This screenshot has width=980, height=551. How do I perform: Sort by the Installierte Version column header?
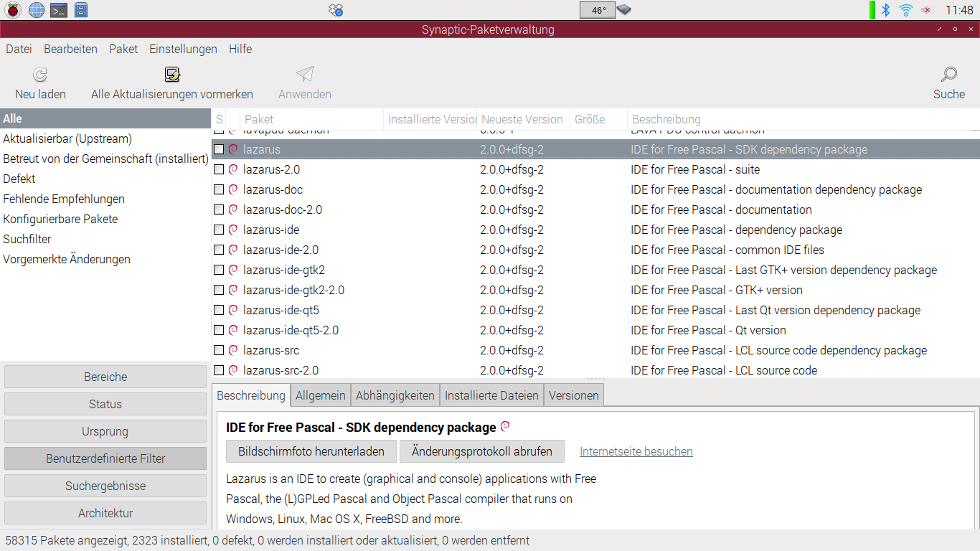430,119
